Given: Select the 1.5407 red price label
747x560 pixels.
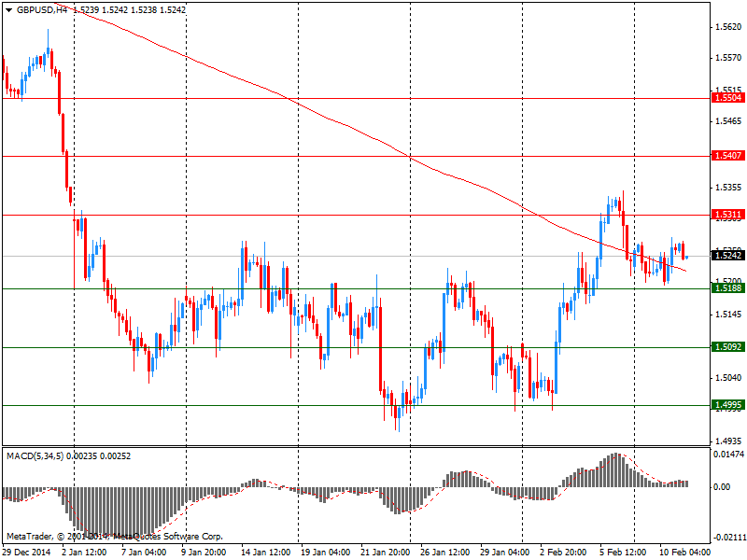Looking at the screenshot, I should coord(728,156).
